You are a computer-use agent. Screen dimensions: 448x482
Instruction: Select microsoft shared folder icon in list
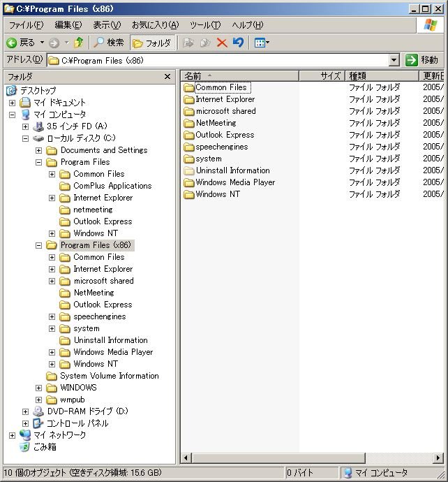point(189,111)
